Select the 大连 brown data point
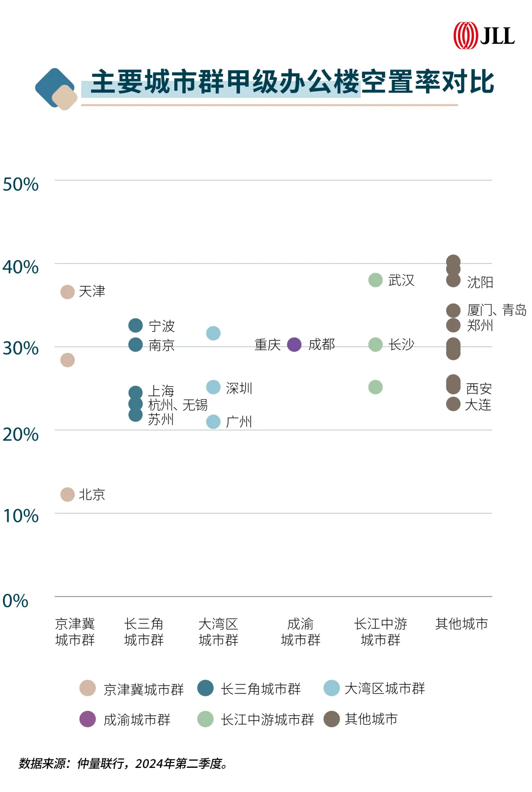Viewport: 532px width, 792px height. click(453, 404)
